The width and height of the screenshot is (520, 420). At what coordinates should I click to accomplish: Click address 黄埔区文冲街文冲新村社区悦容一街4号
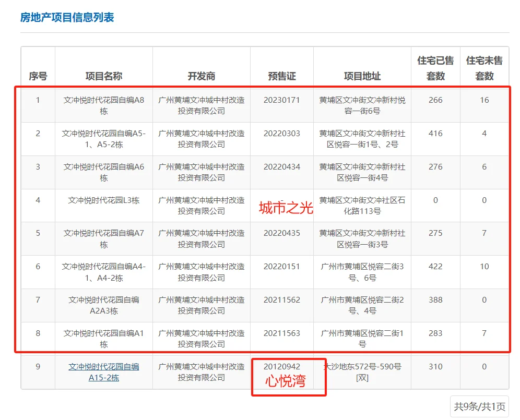click(362, 172)
